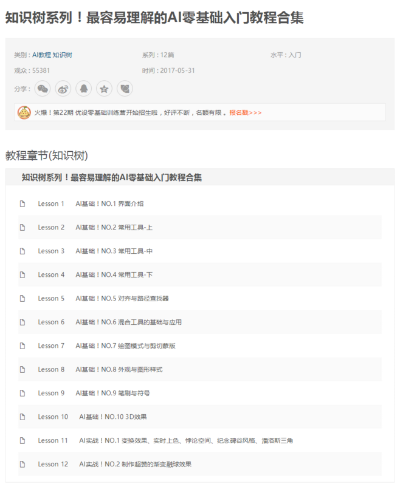Click the 水平 入门 level text
Screen dimensions: 400x487
(286, 55)
